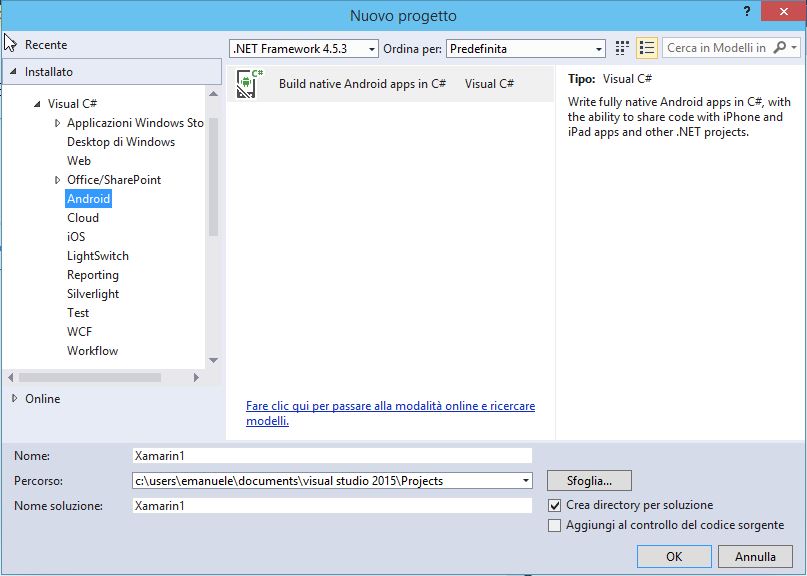This screenshot has width=807, height=576.
Task: Toggle Crea directory per soluzione checkbox
Action: (x=554, y=505)
